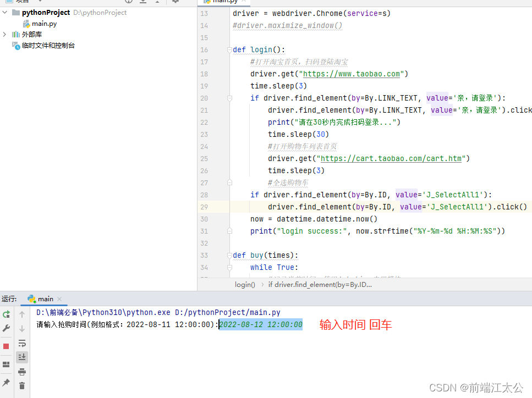
Task: Click 'webdriver.Chrome' on line 13
Action: pos(307,14)
